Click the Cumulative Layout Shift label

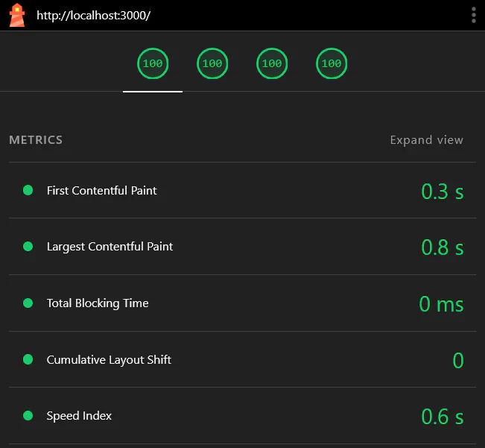click(x=109, y=360)
